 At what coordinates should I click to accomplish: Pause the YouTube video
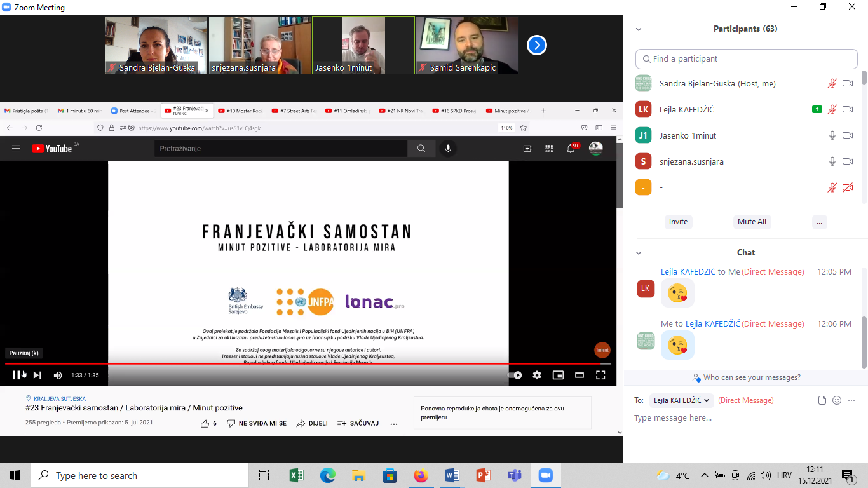(17, 375)
